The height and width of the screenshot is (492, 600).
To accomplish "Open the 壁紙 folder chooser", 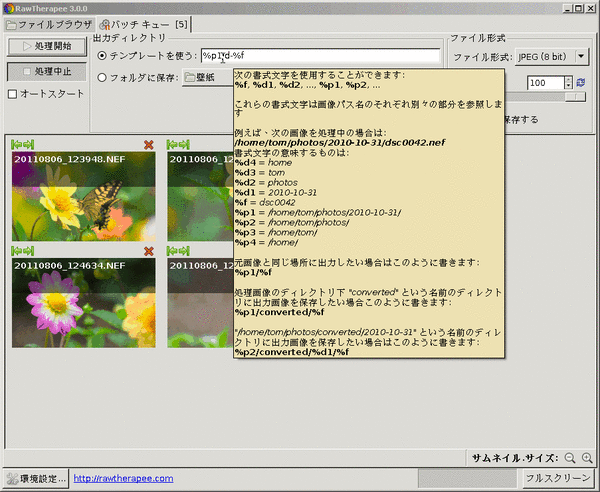I will 208,78.
